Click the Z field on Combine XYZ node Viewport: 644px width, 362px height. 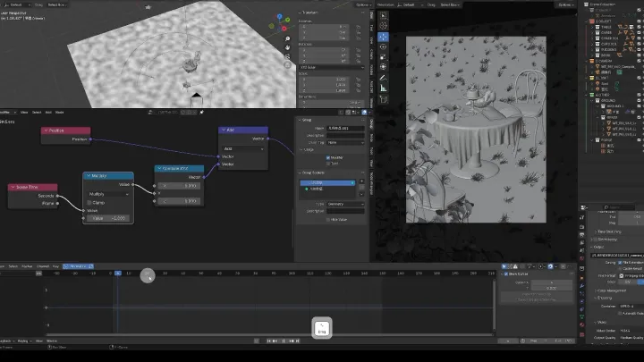(180, 201)
